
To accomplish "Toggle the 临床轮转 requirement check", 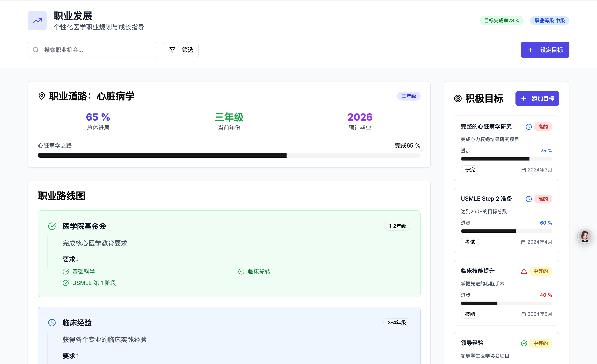I will pyautogui.click(x=241, y=272).
